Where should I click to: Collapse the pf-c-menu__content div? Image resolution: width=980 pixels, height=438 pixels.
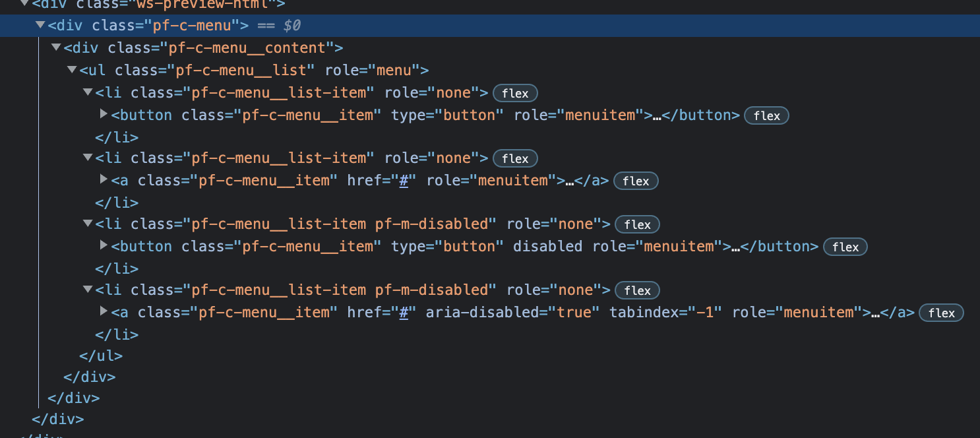[x=57, y=47]
